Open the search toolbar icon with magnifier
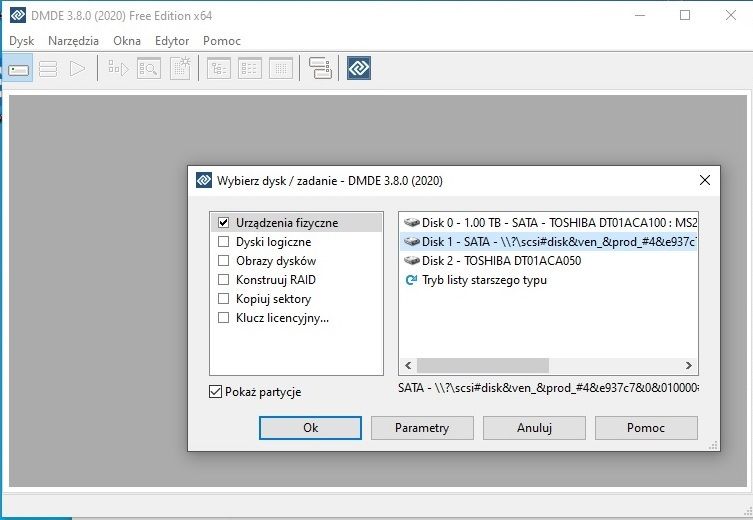Viewport: 753px width, 520px height. (148, 69)
